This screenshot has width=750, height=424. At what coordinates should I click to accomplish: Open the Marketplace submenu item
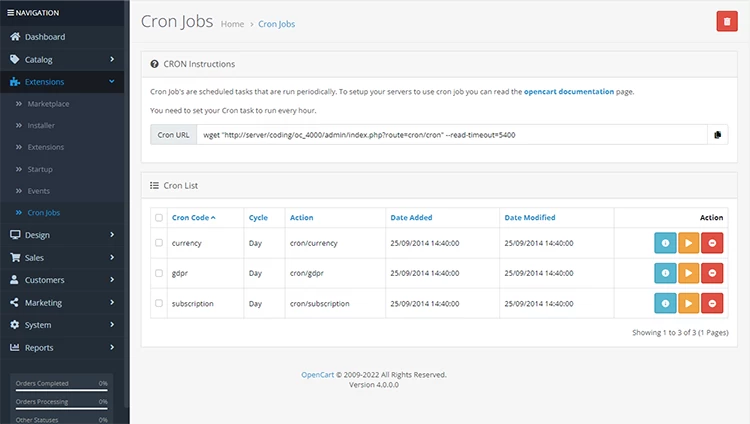pyautogui.click(x=48, y=104)
